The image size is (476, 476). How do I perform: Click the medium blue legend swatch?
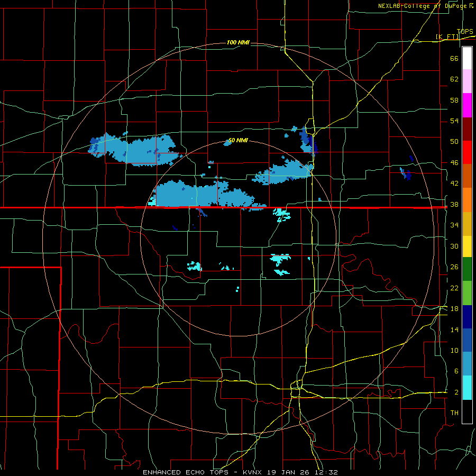pyautogui.click(x=467, y=340)
